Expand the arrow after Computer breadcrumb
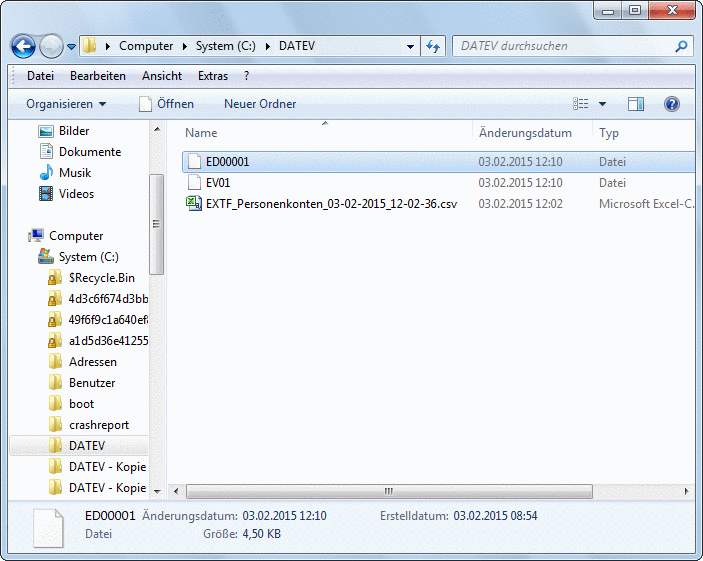The height and width of the screenshot is (561, 703). (185, 46)
